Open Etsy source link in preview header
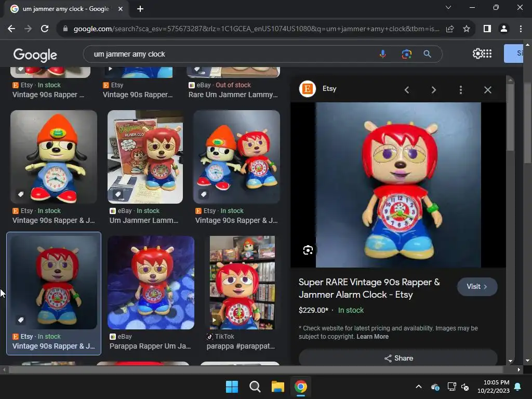Screen dimensions: 532x399 pyautogui.click(x=318, y=89)
